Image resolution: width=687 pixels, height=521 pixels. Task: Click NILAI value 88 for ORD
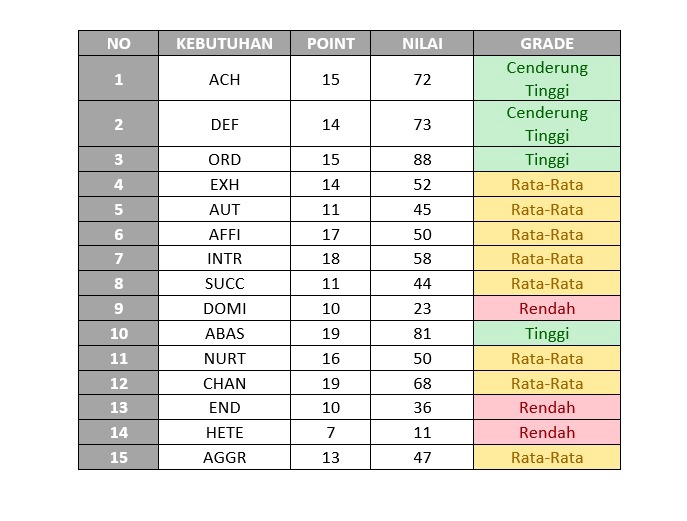click(x=422, y=160)
